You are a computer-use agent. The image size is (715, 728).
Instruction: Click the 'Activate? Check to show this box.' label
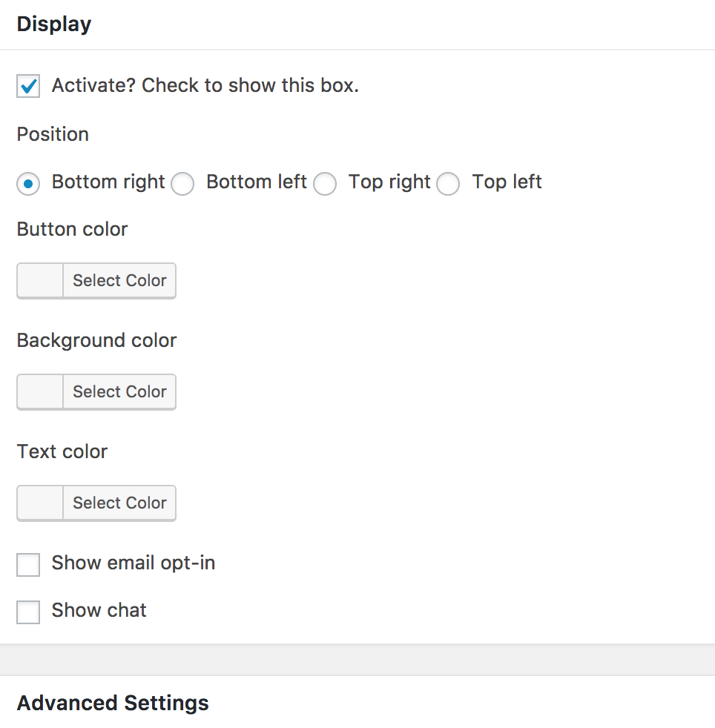pos(205,85)
